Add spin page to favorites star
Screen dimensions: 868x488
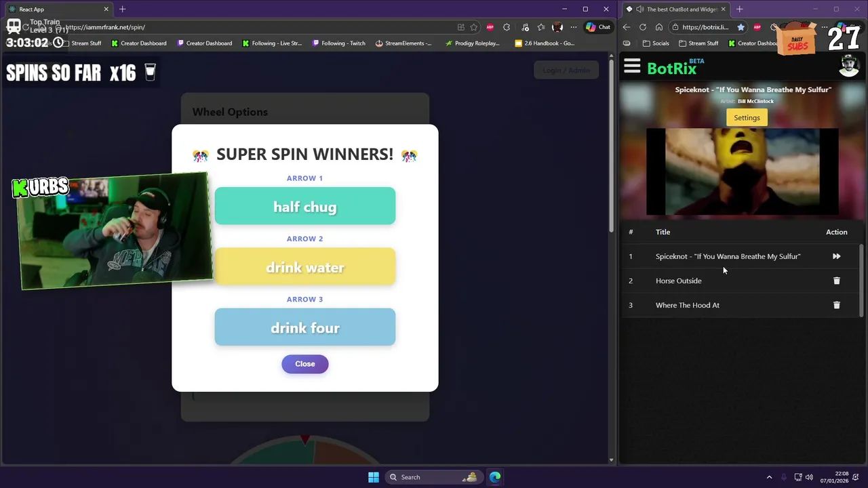coord(473,27)
